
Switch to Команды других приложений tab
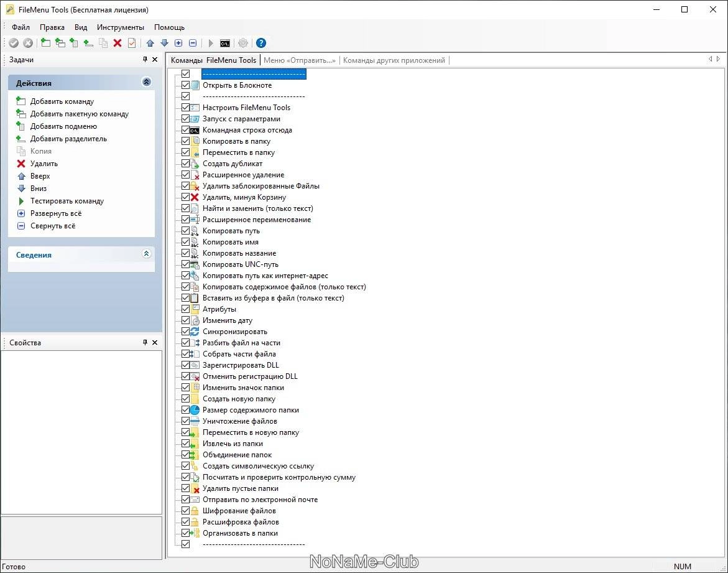click(x=394, y=60)
